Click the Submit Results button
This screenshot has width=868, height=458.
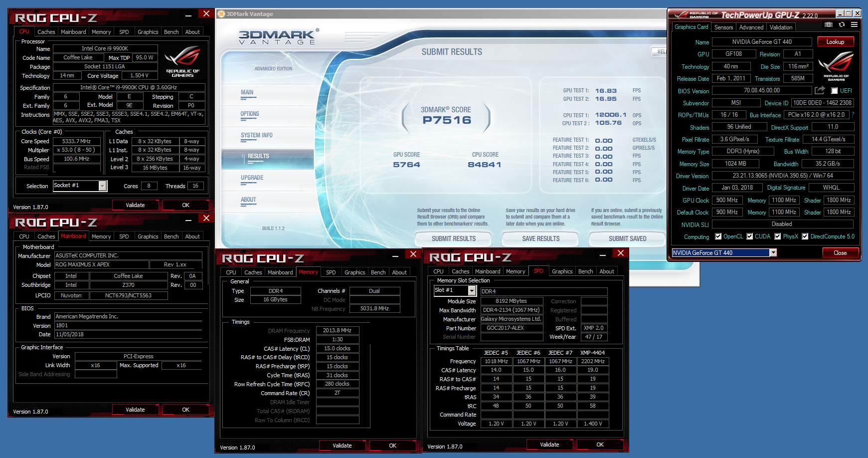tap(453, 238)
